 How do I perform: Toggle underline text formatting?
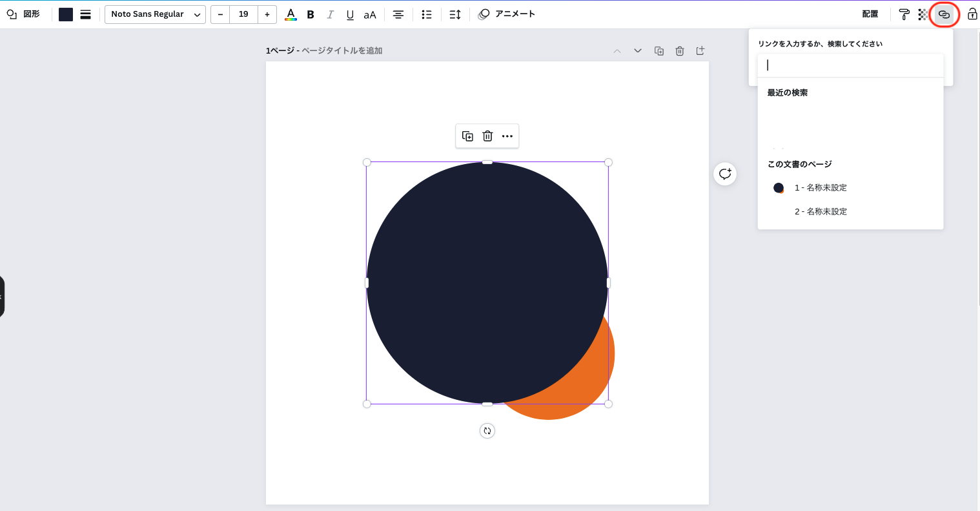pos(349,14)
